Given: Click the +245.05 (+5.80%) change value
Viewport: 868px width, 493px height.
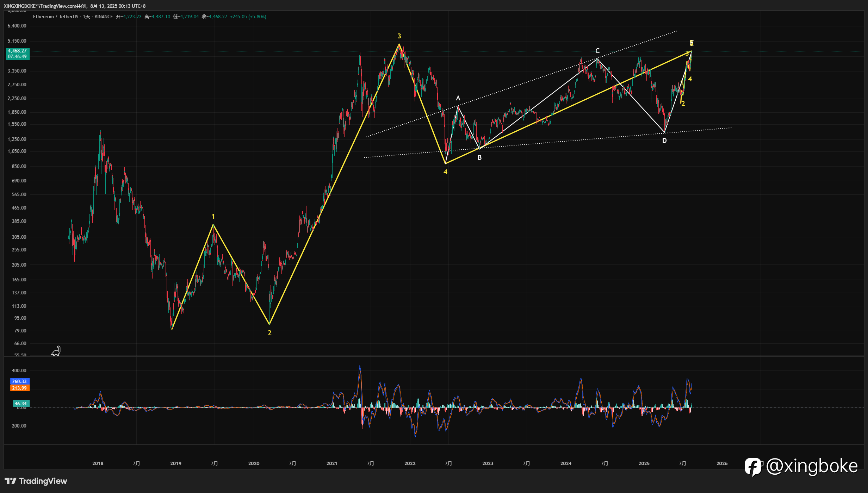Looking at the screenshot, I should click(248, 17).
